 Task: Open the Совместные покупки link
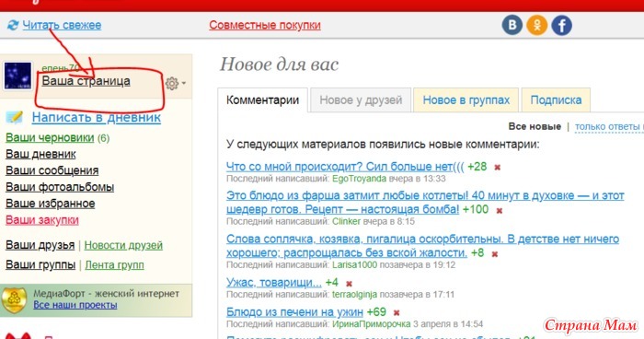tap(265, 25)
